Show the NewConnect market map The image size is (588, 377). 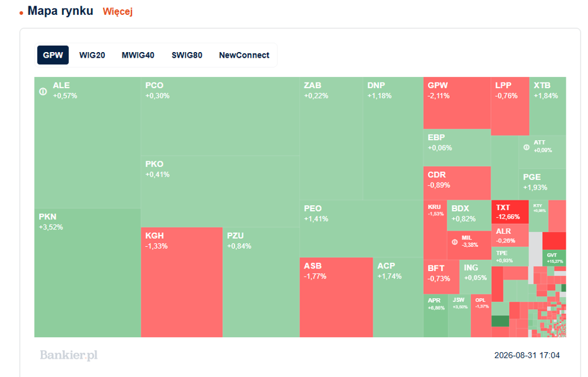pos(244,55)
